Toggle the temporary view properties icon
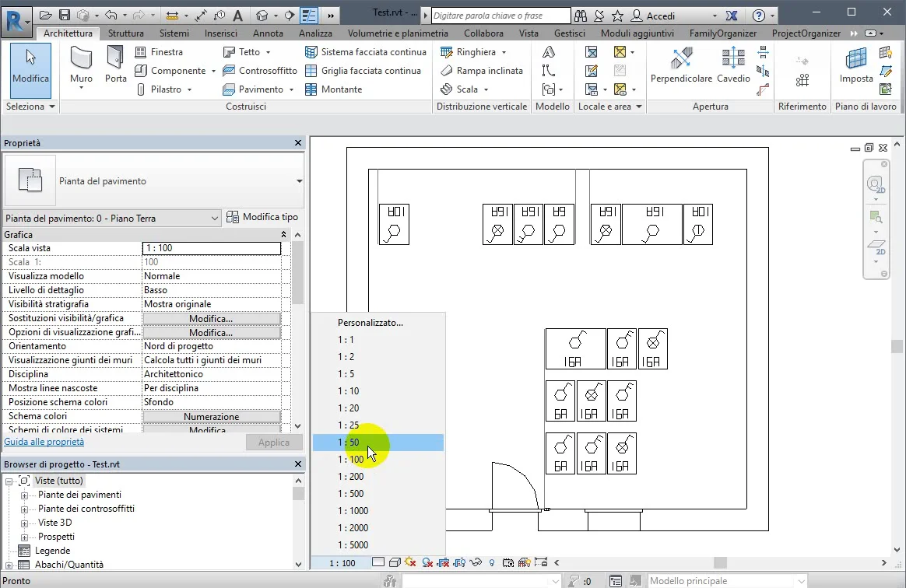 [x=508, y=562]
